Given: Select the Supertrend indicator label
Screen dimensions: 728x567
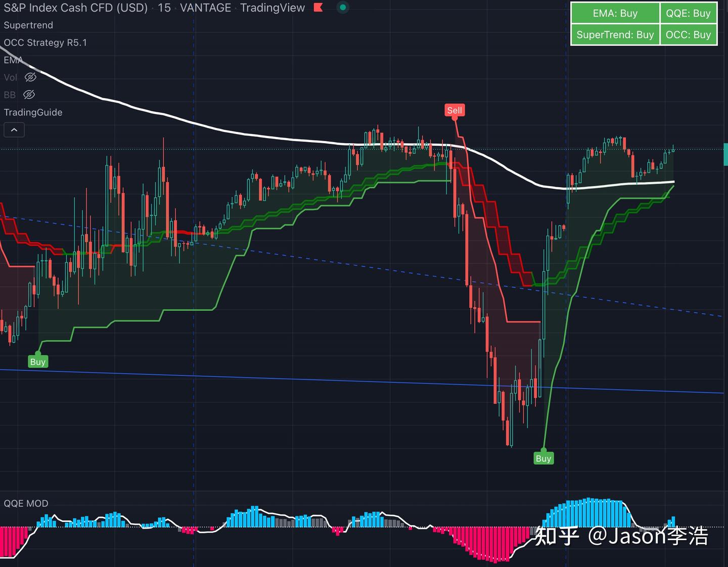Looking at the screenshot, I should pyautogui.click(x=28, y=25).
